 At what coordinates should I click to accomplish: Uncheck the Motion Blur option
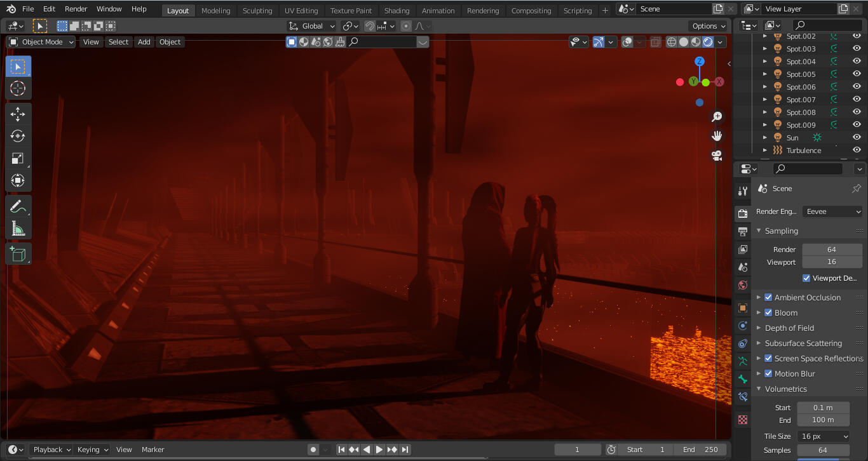click(x=768, y=373)
